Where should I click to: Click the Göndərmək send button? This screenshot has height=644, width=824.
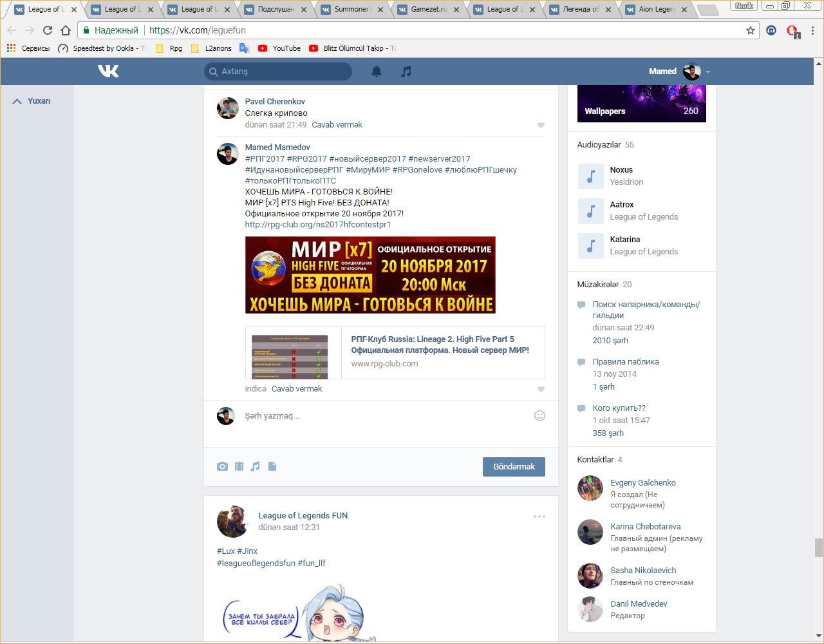pyautogui.click(x=514, y=467)
